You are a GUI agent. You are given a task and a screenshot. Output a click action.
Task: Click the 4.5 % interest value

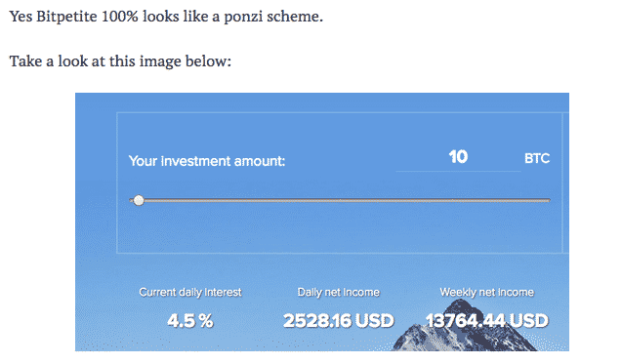click(190, 320)
